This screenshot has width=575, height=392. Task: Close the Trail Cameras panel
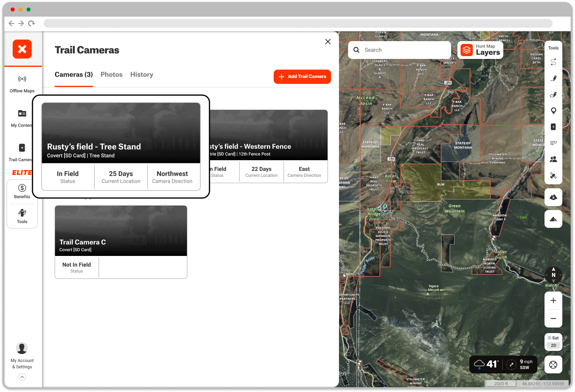(328, 42)
